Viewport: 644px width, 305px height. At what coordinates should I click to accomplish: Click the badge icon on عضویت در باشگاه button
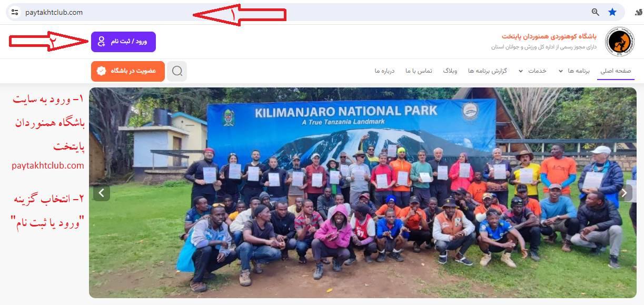pos(101,71)
